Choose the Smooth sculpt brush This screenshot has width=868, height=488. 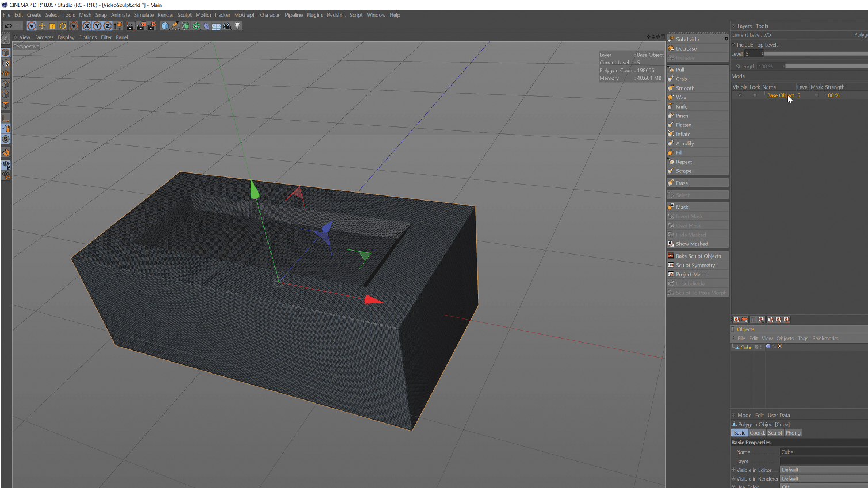pyautogui.click(x=685, y=87)
